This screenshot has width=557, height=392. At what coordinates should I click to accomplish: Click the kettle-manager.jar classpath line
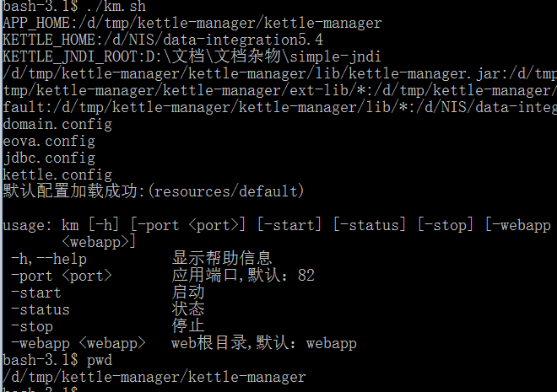(x=280, y=74)
